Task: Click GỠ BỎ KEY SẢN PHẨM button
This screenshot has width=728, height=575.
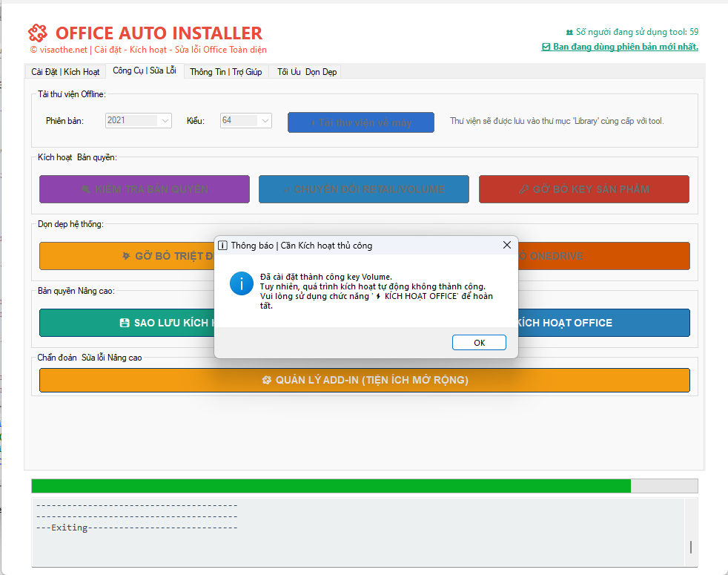Action: point(584,189)
